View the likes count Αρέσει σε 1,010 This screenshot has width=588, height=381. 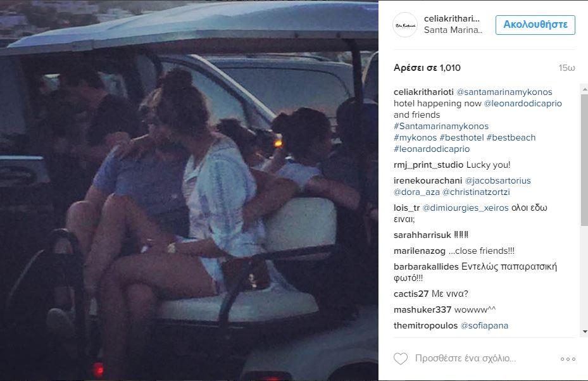[x=427, y=68]
